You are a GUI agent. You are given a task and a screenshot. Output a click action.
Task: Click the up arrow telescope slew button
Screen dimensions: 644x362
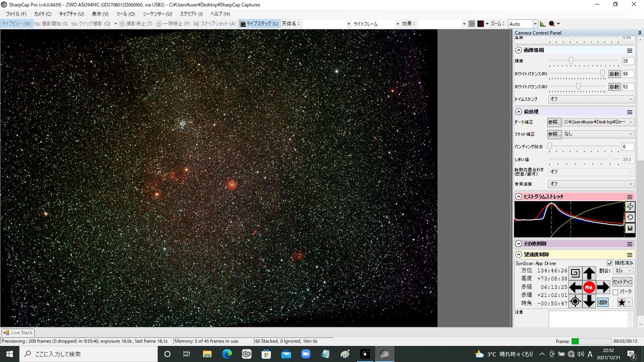[589, 274]
